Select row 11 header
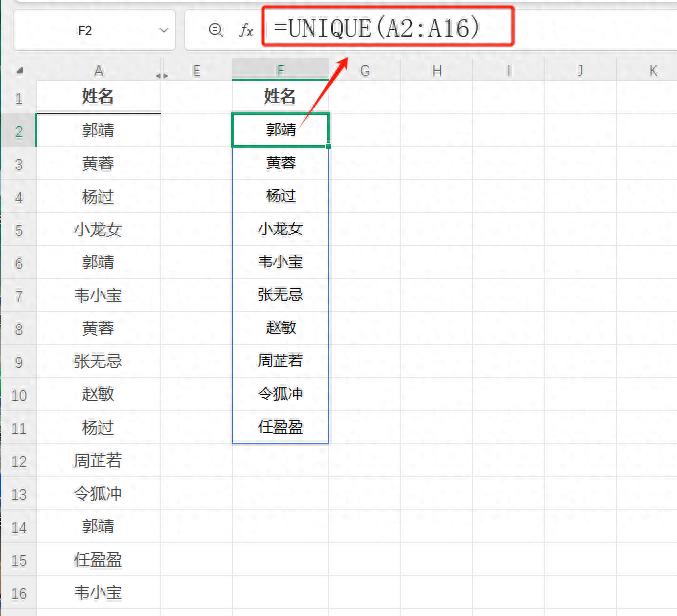The image size is (677, 616). tap(19, 428)
